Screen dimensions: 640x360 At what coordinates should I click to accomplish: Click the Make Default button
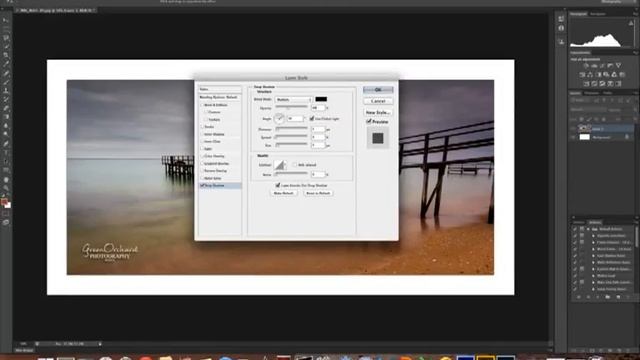283,193
